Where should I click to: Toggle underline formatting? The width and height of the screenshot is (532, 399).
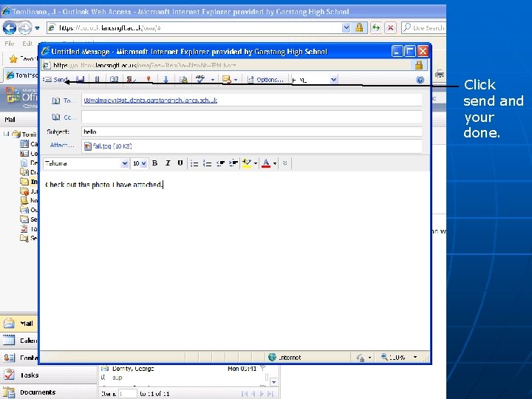point(180,163)
